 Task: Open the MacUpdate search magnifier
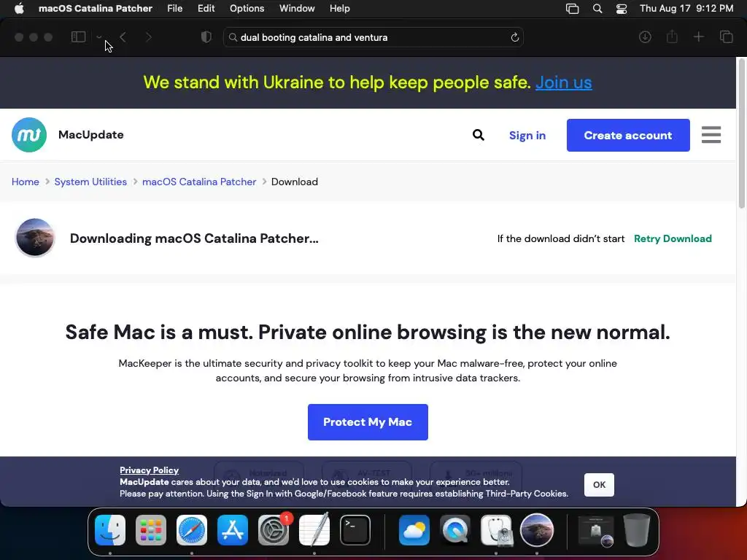[x=479, y=135]
